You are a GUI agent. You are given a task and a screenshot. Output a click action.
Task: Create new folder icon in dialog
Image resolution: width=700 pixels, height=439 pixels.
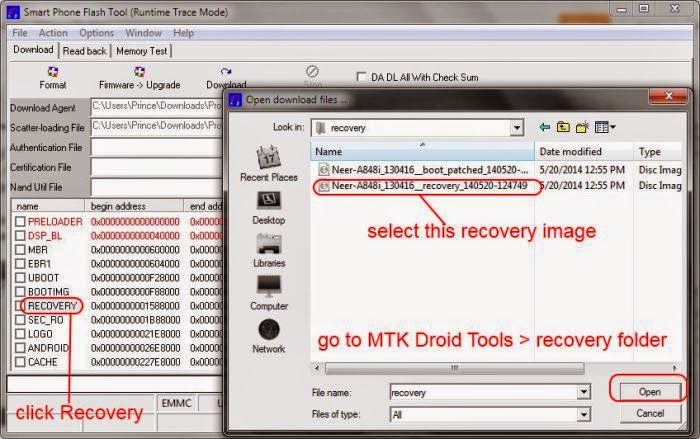tap(582, 127)
